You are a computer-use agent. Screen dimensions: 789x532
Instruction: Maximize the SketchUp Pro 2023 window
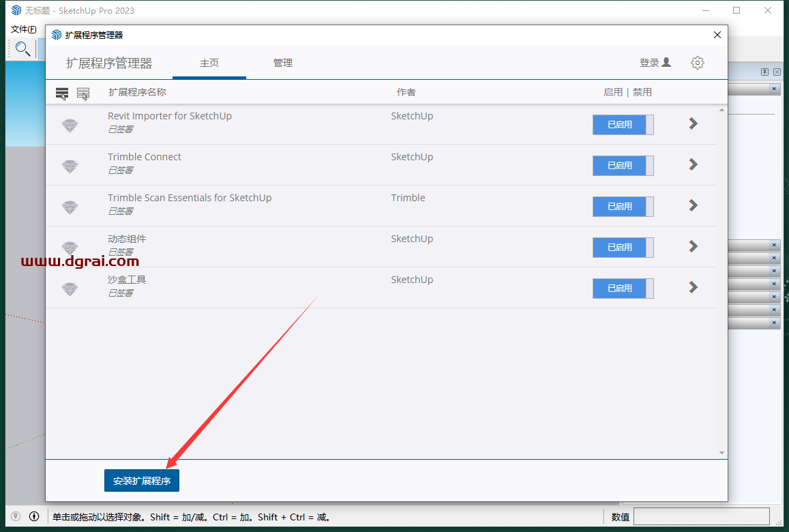point(736,10)
